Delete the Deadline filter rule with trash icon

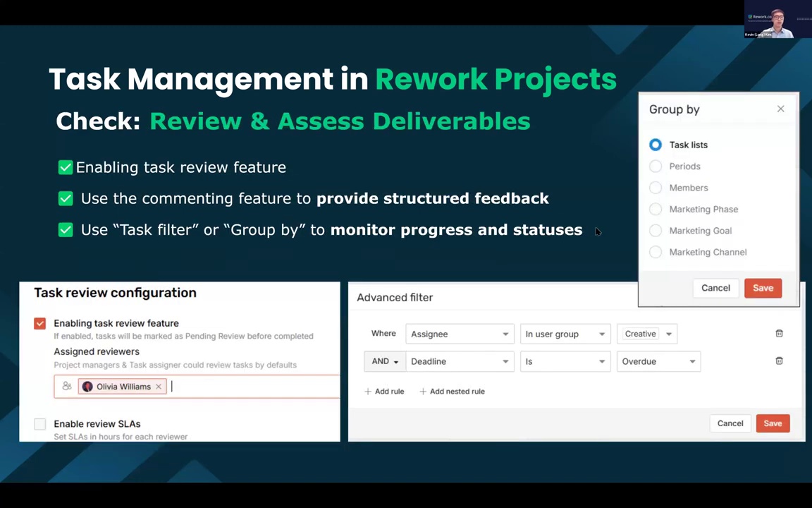point(779,361)
